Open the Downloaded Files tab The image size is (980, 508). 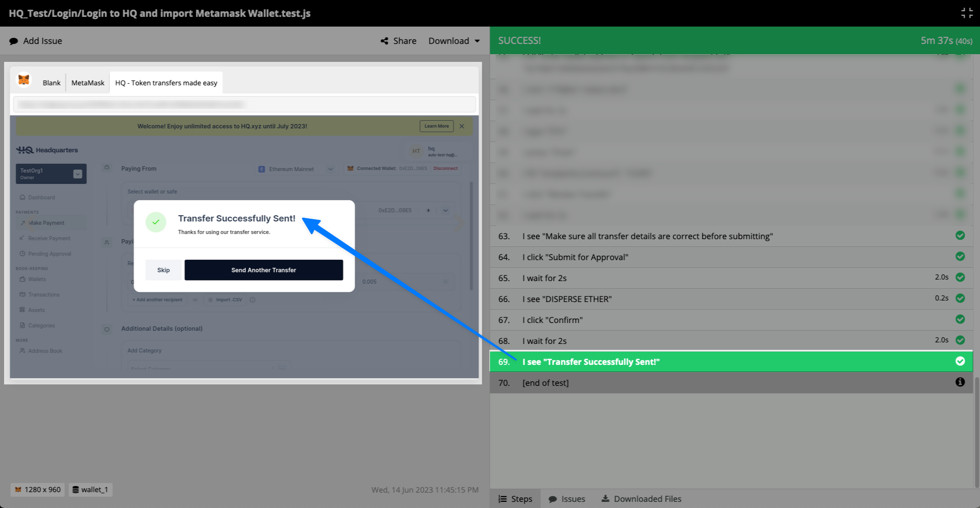pos(641,499)
